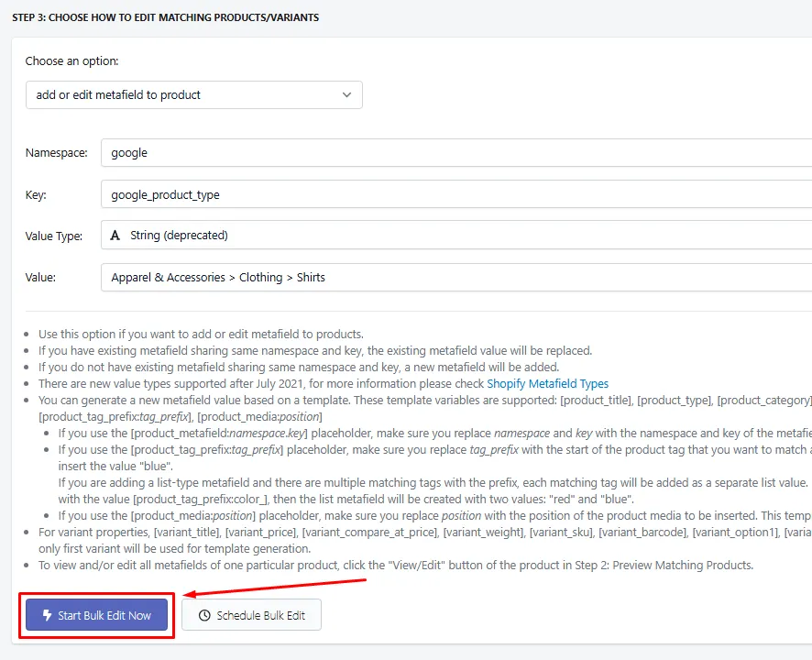This screenshot has width=812, height=660.
Task: Click the first help bullet 'Use this option' text
Action: [x=201, y=335]
